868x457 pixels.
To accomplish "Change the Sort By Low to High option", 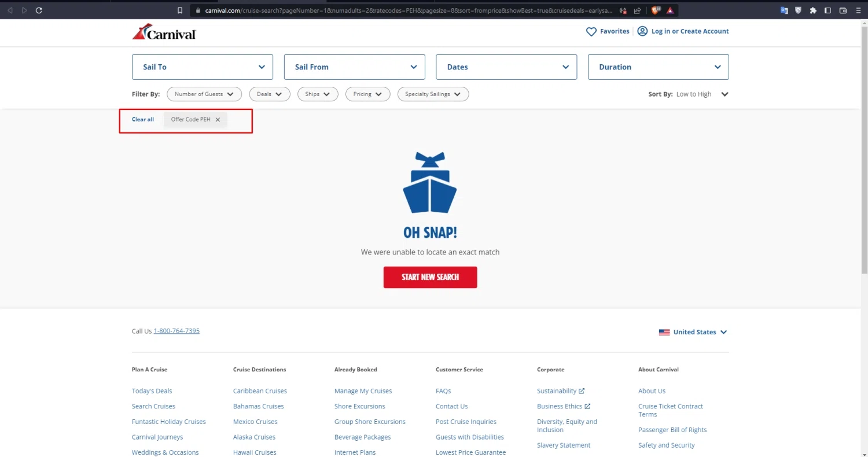I will pyautogui.click(x=702, y=94).
